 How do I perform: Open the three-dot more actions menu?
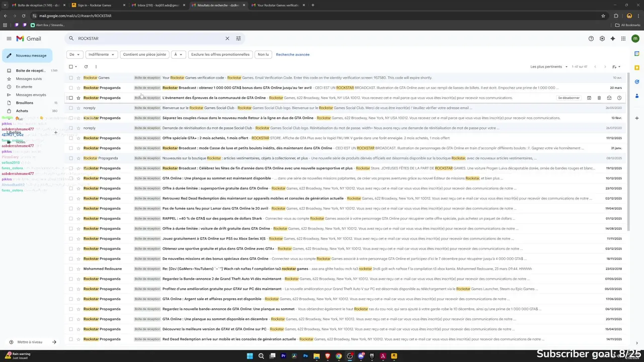coord(96,66)
